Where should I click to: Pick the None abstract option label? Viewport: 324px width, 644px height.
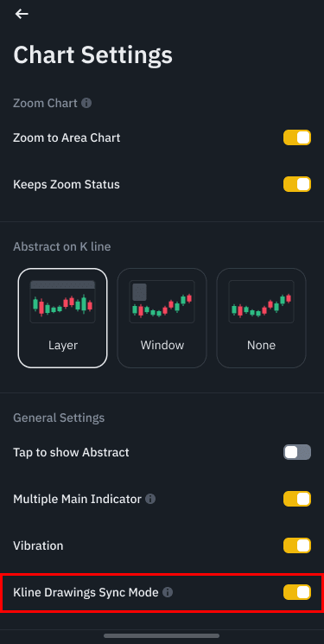[x=261, y=345]
